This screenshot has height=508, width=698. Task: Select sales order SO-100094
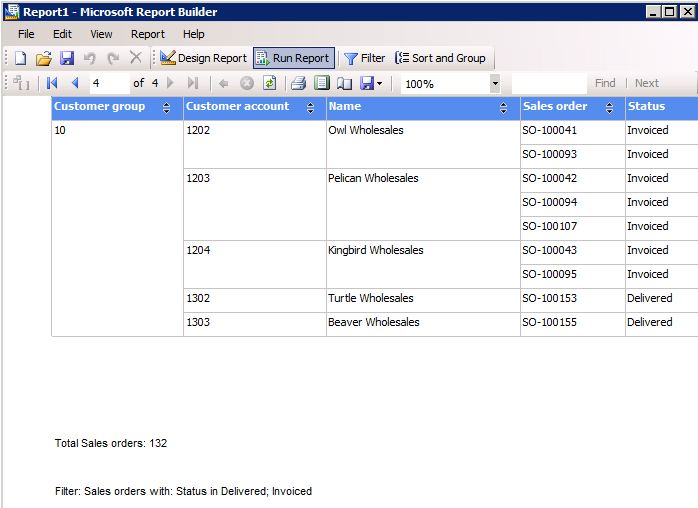(572, 204)
